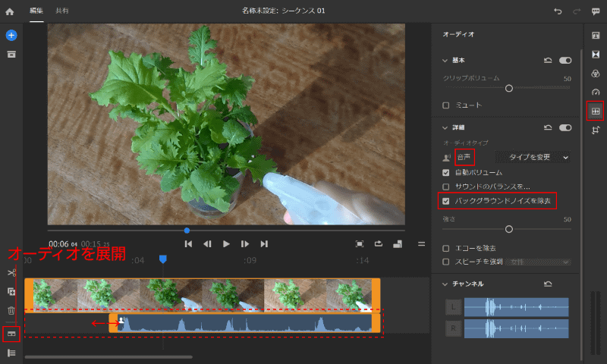Uncheck バックグラウンドノイズを除去 checkbox

coord(446,201)
